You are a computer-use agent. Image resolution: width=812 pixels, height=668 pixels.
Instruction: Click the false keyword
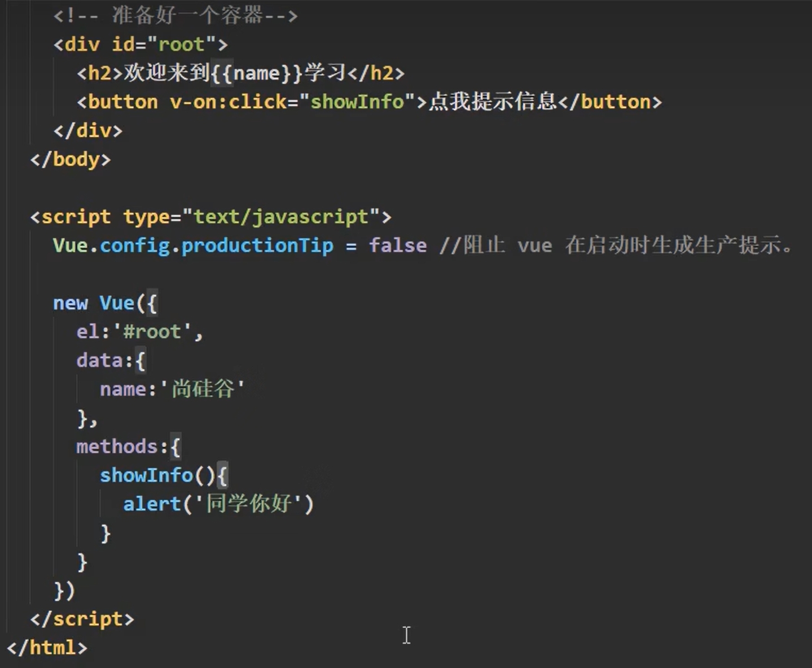[x=398, y=246]
